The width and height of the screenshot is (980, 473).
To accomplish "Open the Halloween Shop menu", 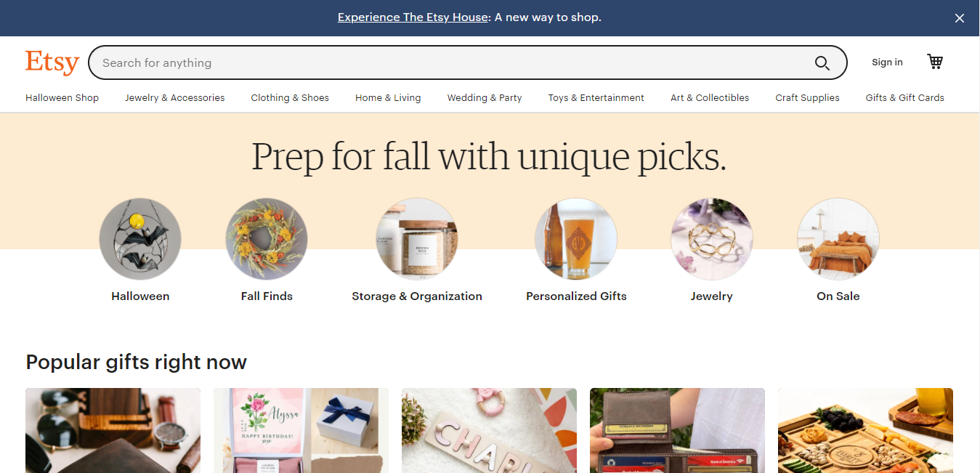I will [62, 97].
